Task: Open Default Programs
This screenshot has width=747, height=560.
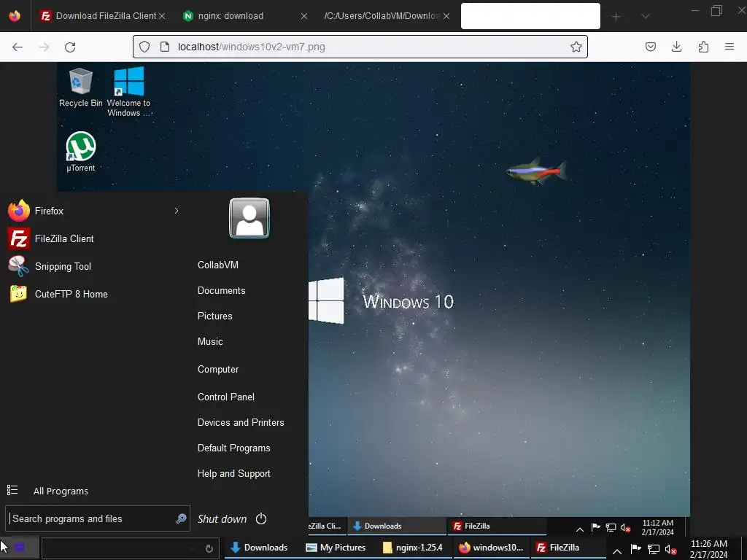Action: coord(234,448)
